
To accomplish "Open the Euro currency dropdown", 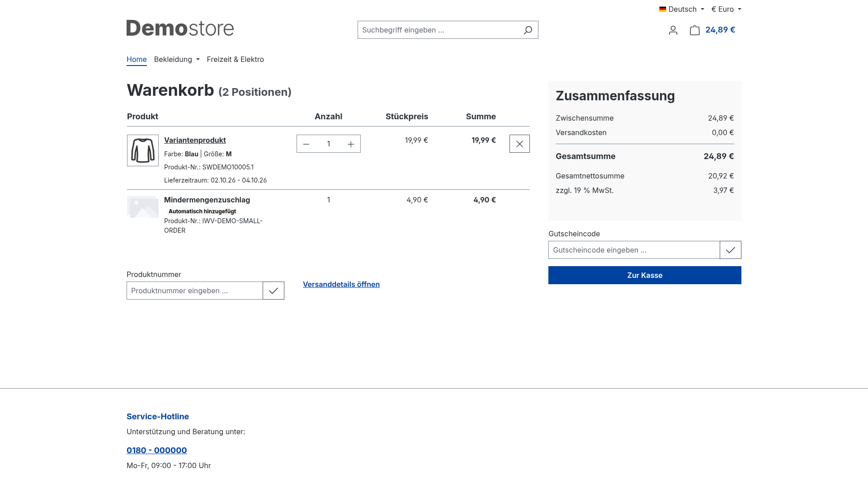I will [726, 9].
